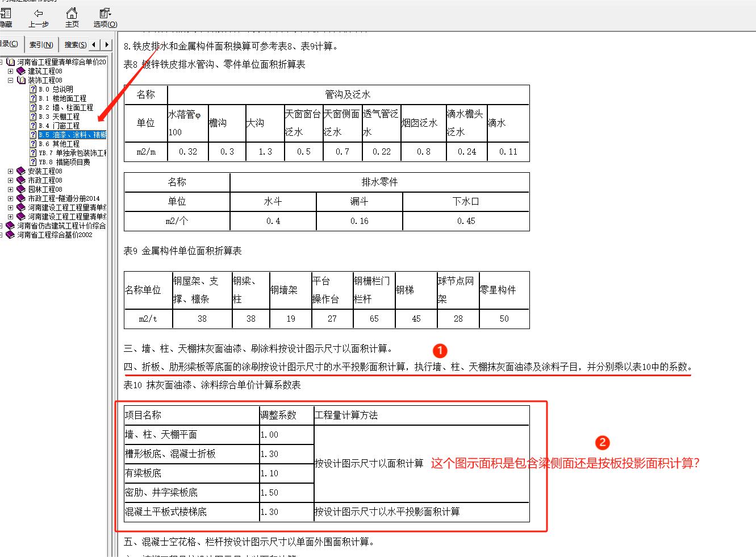Screen dimensions: 756x557
Task: Select the 河南省工程量清单综合单价 root entry
Action: click(x=61, y=62)
